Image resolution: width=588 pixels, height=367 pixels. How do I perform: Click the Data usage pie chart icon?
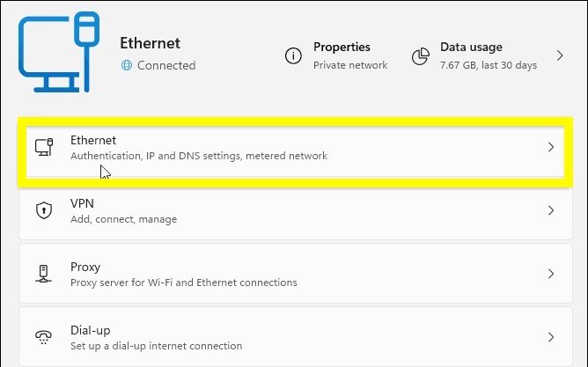(x=421, y=55)
